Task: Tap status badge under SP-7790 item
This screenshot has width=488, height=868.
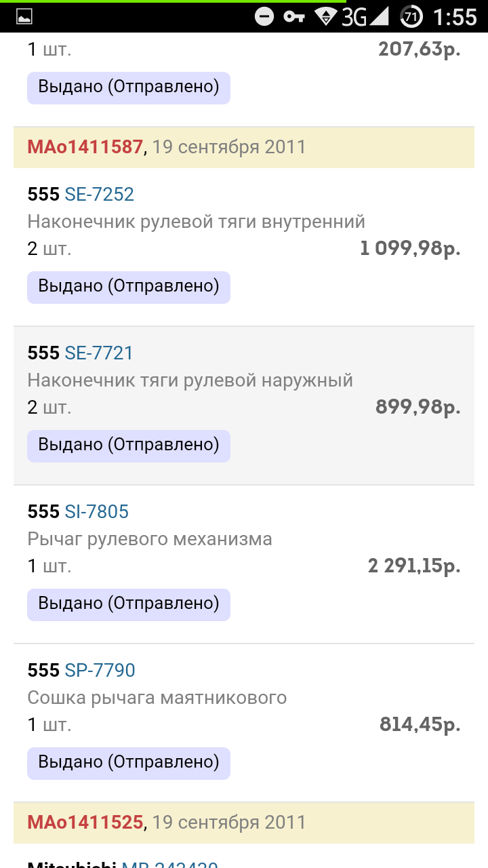Action: pos(129,763)
